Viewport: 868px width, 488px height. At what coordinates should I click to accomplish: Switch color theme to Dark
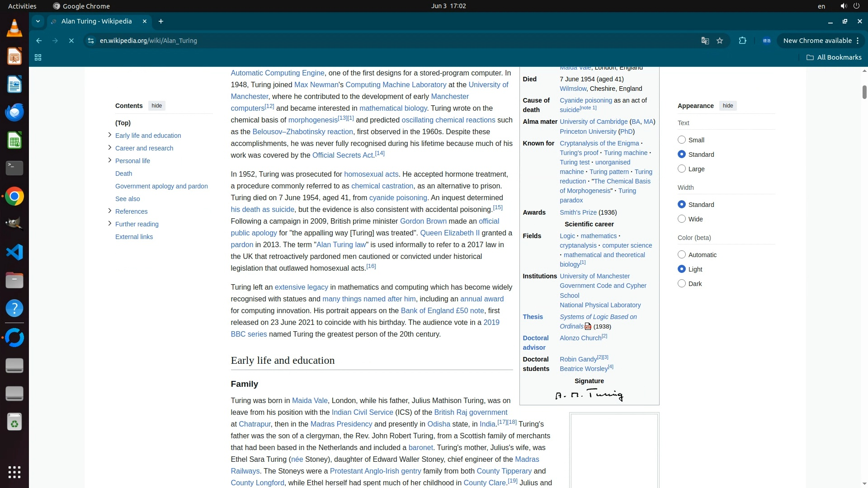click(x=682, y=283)
